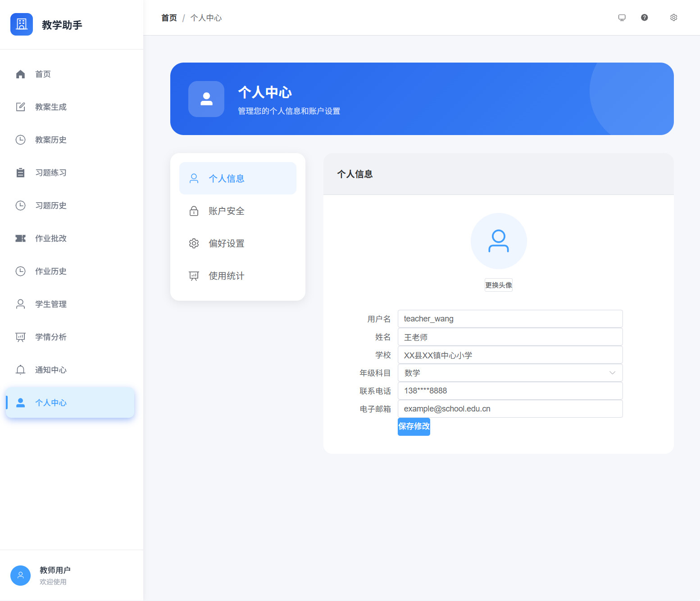Navigate to 首页 in the breadcrumb
The width and height of the screenshot is (700, 601).
[169, 18]
